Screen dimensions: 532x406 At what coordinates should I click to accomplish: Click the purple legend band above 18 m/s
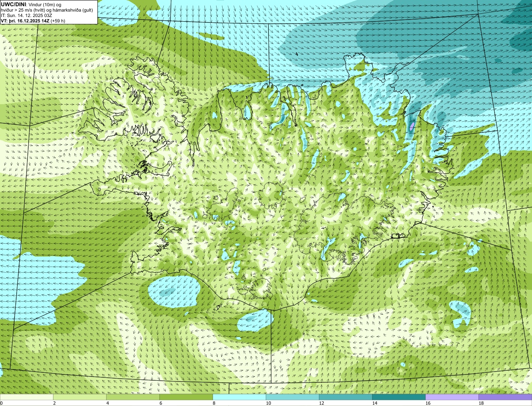click(505, 397)
